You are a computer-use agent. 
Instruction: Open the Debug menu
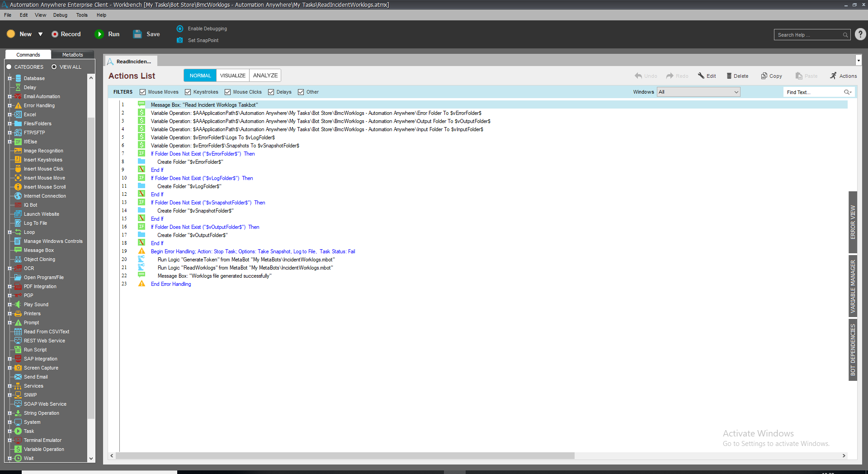point(60,15)
